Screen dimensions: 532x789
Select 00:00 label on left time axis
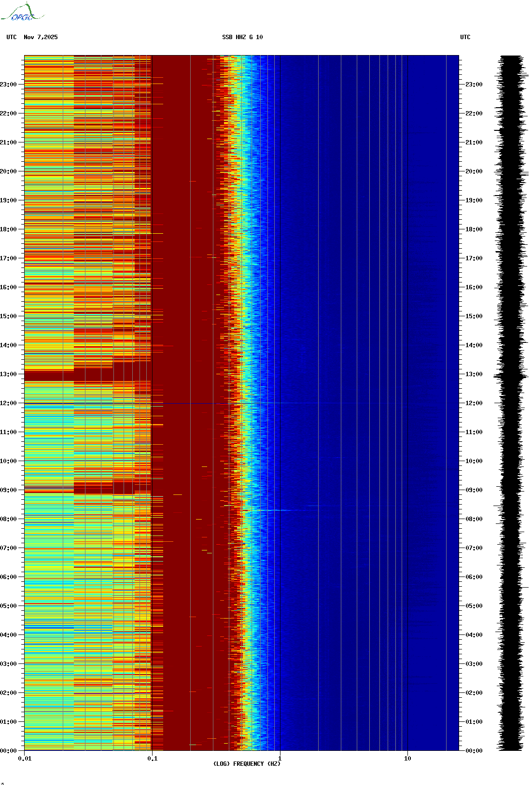[8, 751]
